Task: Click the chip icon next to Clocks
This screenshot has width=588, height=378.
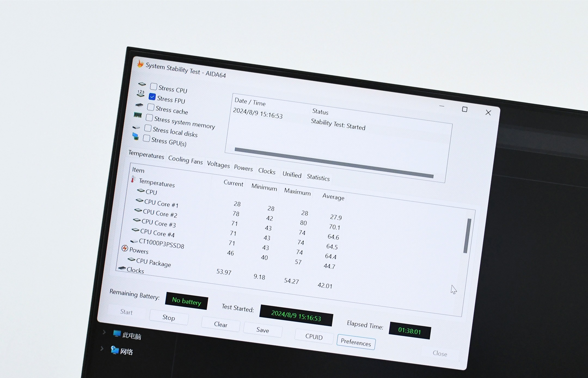Action: pyautogui.click(x=122, y=269)
